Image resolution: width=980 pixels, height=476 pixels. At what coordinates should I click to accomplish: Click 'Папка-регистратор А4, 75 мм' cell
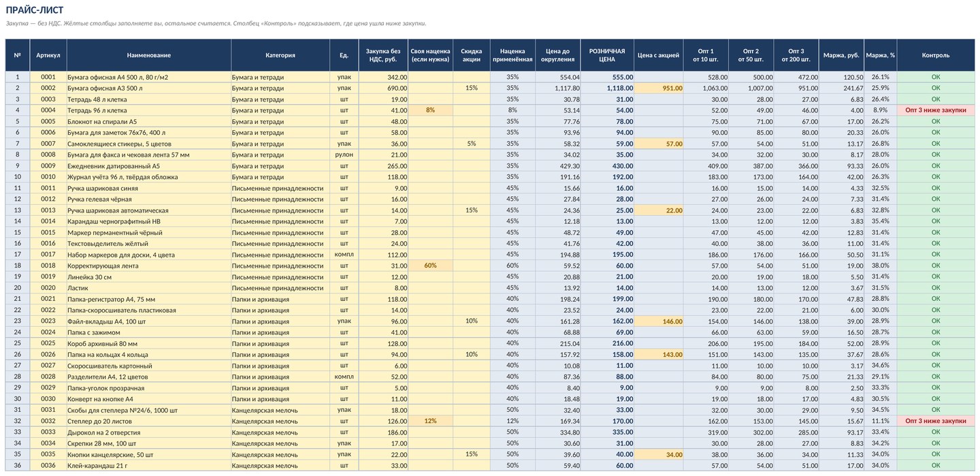point(148,299)
